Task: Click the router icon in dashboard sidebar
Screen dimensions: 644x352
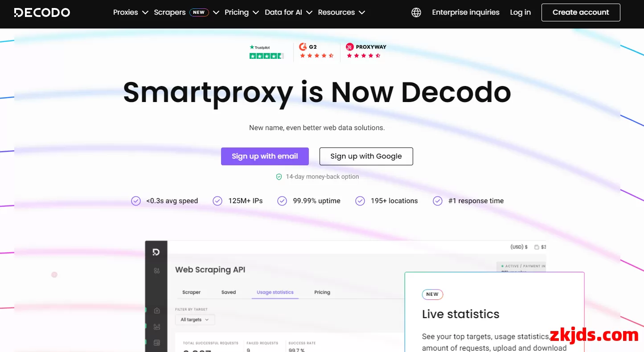Action: click(156, 327)
